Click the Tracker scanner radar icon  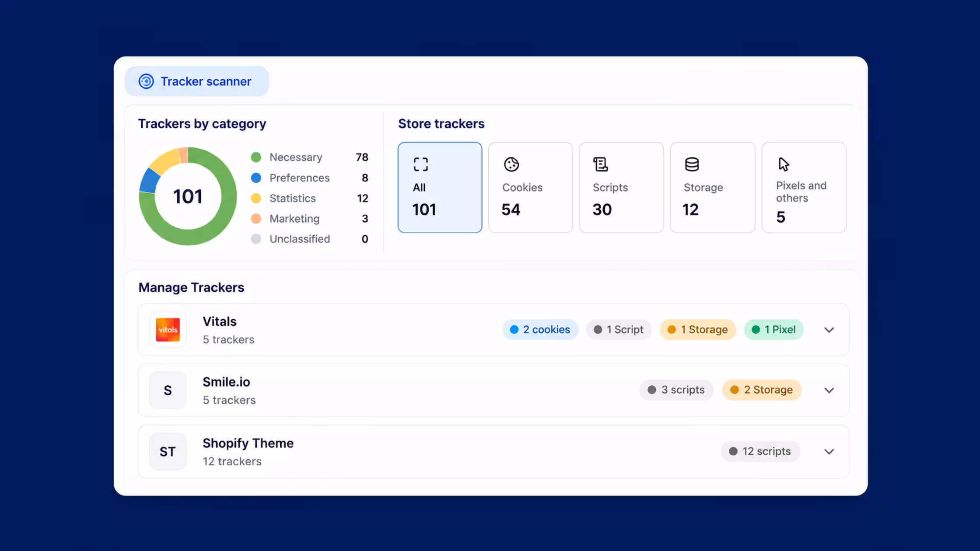pyautogui.click(x=146, y=81)
